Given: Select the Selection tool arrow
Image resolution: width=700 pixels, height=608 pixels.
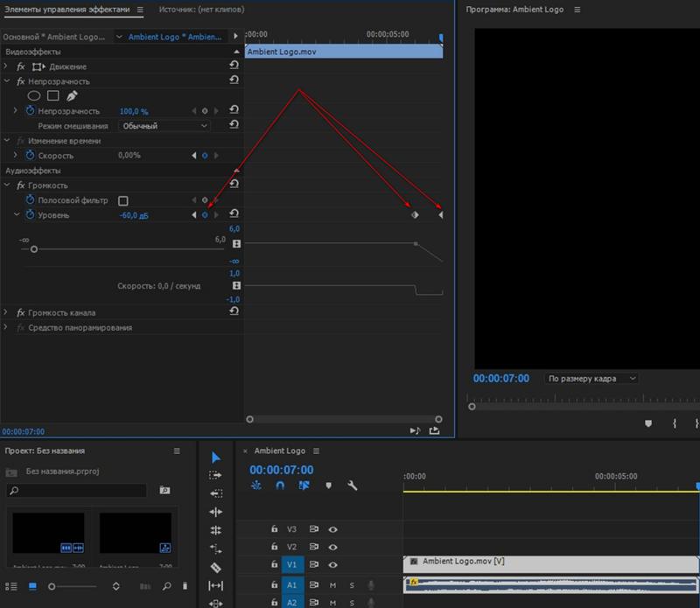Looking at the screenshot, I should pyautogui.click(x=215, y=458).
